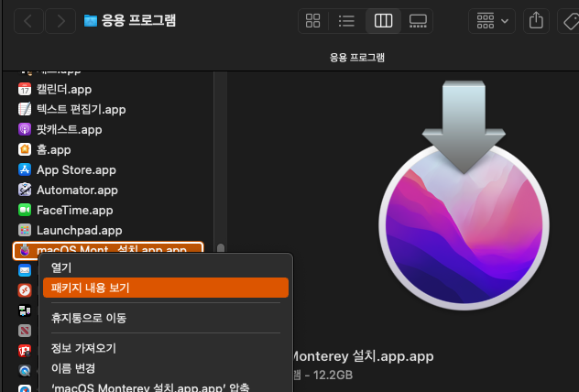Click the 팟캐스트.app file name

[x=69, y=129]
